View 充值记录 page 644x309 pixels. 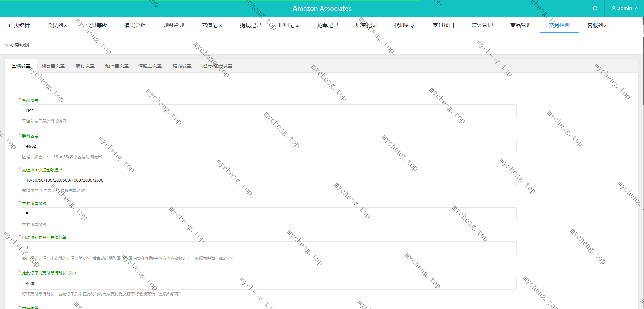point(212,25)
